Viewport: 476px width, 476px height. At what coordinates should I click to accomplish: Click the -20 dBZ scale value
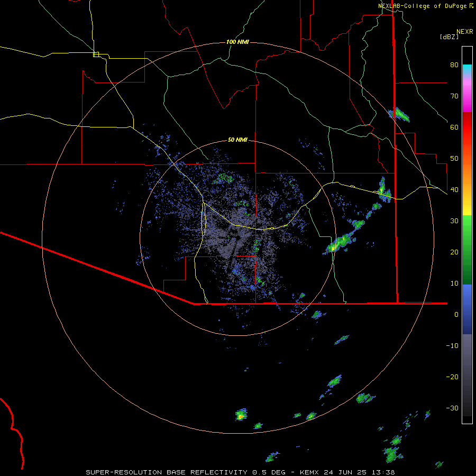coord(452,377)
